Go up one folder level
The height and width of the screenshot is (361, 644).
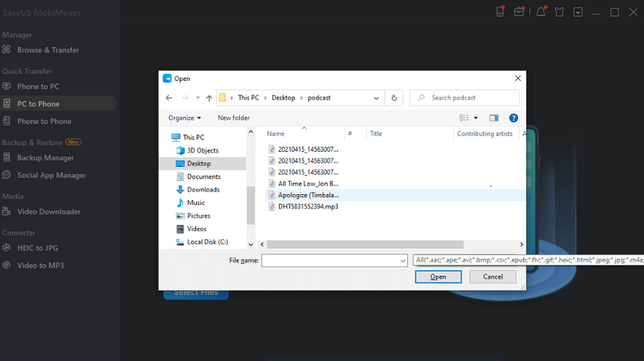coord(209,98)
